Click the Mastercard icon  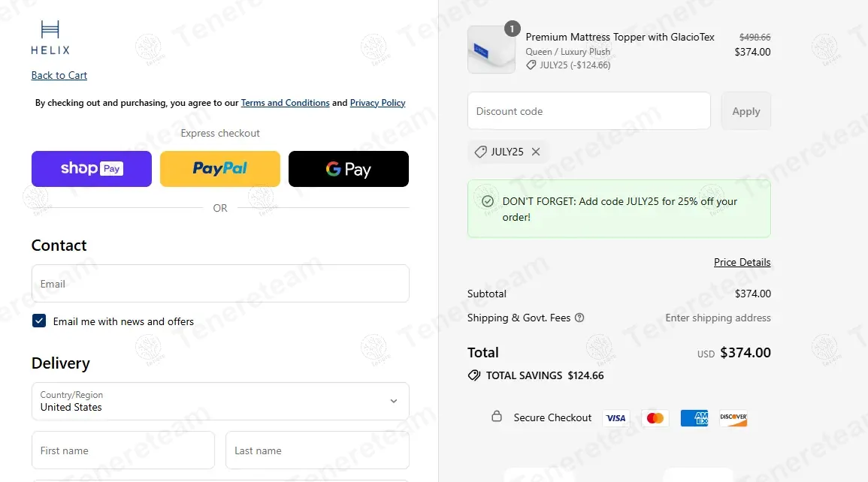(x=655, y=418)
